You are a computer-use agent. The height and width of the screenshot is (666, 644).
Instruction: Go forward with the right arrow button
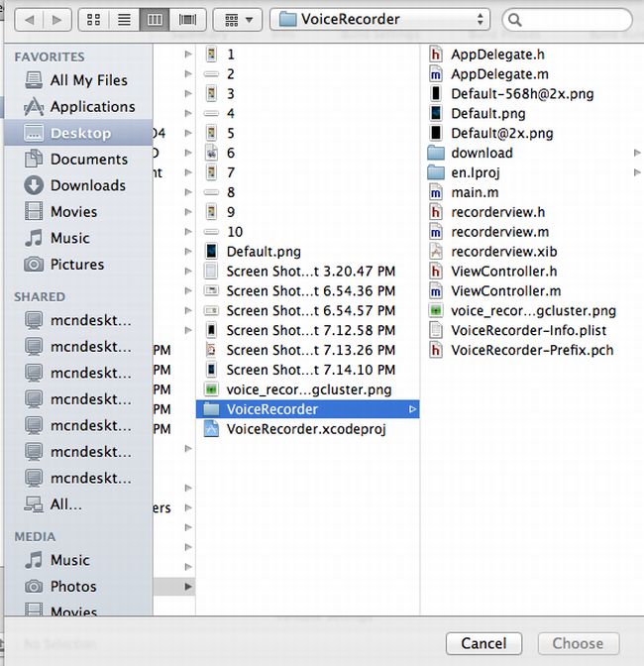[x=57, y=20]
